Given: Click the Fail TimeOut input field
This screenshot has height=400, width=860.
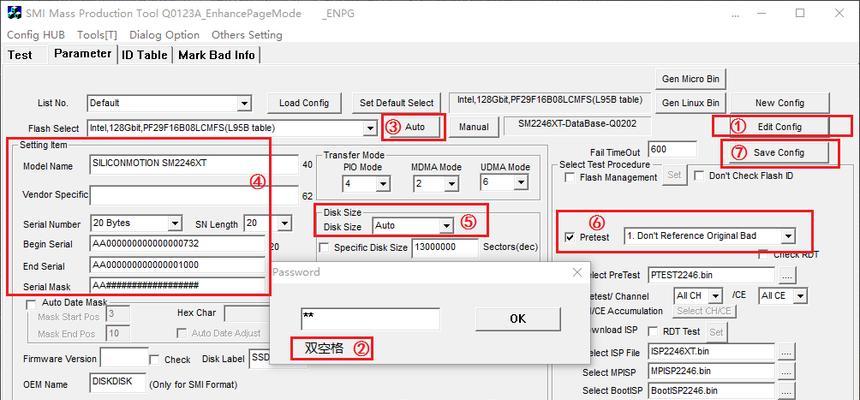Looking at the screenshot, I should [672, 149].
